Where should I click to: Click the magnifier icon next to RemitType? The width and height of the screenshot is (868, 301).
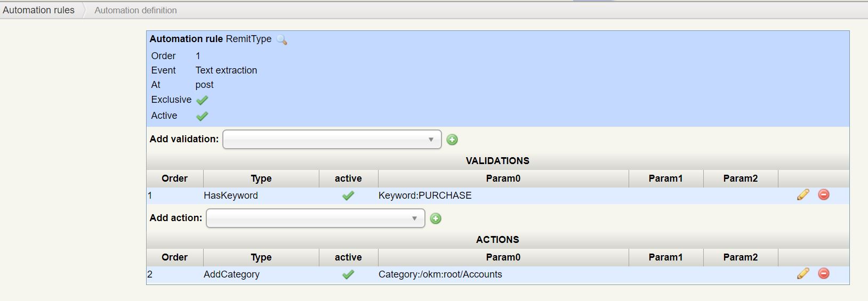[x=282, y=40]
